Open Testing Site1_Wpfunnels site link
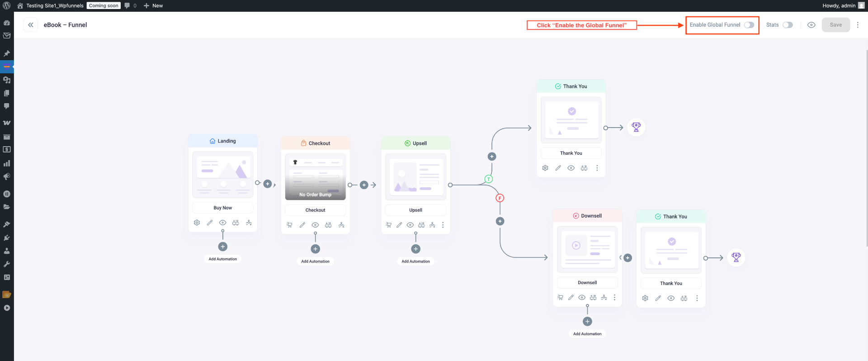The image size is (868, 361). click(x=50, y=5)
